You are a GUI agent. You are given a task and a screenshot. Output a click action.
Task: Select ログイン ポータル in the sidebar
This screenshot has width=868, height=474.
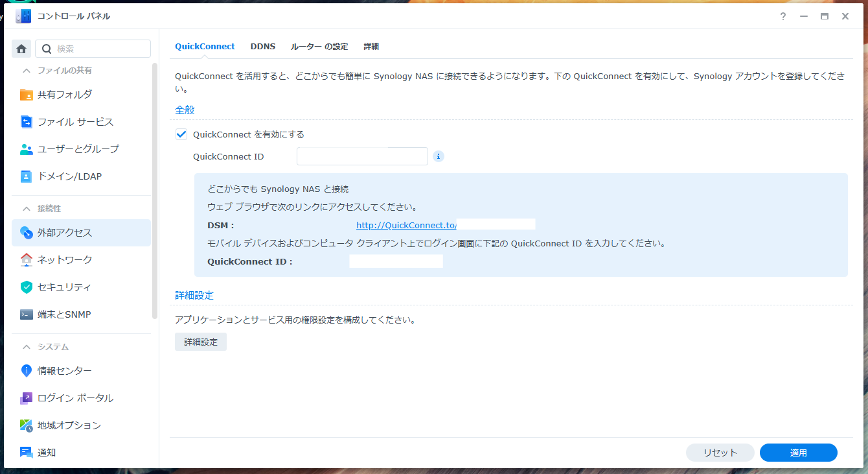[x=81, y=398]
